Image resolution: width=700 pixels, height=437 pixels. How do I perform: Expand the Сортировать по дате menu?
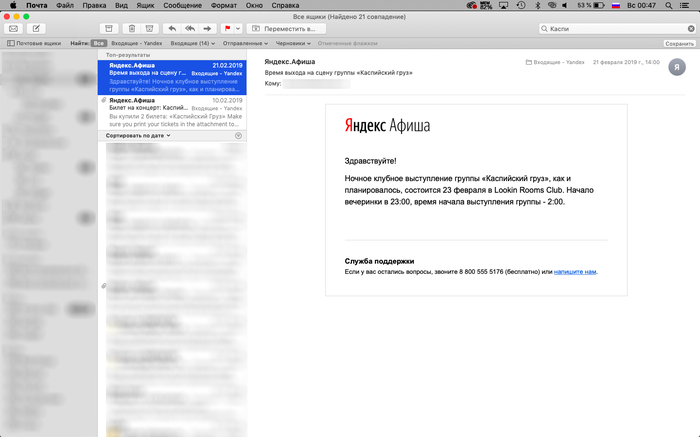(140, 135)
